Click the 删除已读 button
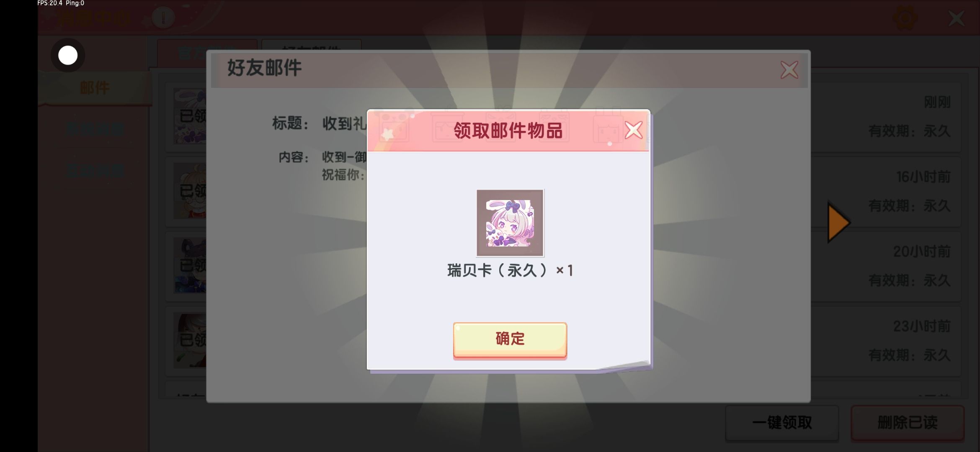 pos(908,423)
